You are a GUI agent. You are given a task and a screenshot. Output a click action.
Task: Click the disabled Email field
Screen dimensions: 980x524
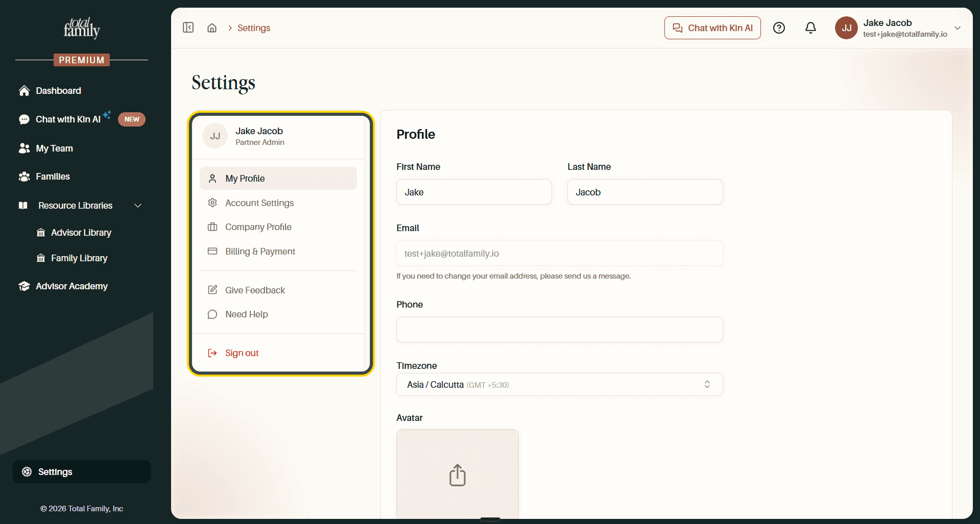click(x=559, y=254)
